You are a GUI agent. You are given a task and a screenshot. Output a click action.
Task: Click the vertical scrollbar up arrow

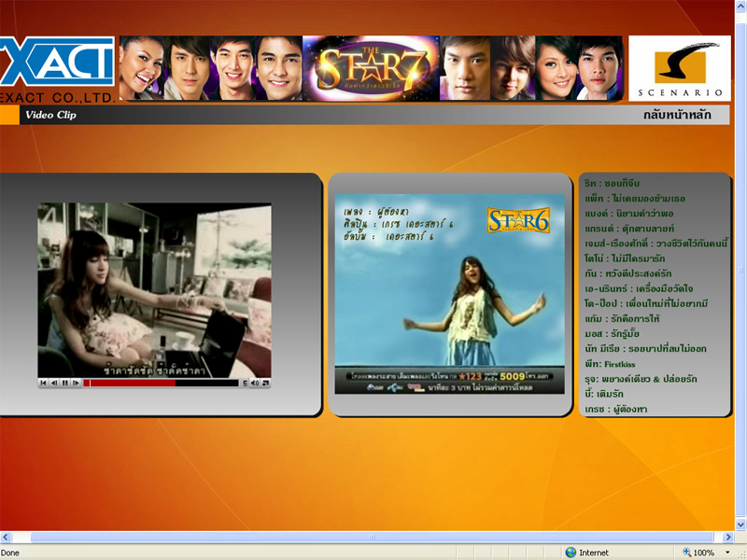(x=740, y=6)
